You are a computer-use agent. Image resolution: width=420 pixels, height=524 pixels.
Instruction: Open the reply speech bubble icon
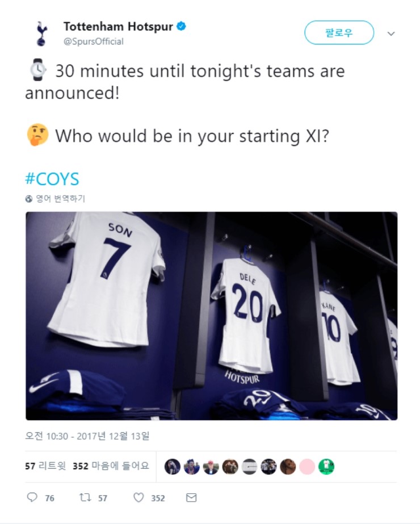[32, 497]
